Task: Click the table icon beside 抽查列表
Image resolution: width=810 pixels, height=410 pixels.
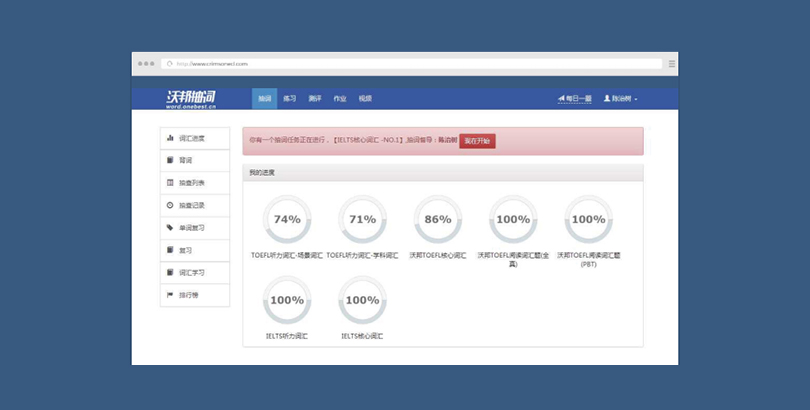Action: (170, 183)
